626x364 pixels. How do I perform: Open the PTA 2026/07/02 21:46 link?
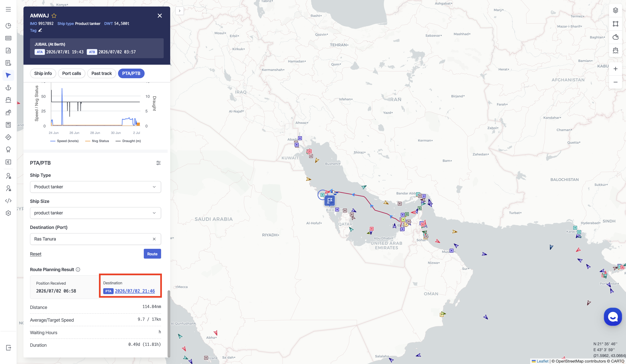(x=135, y=291)
